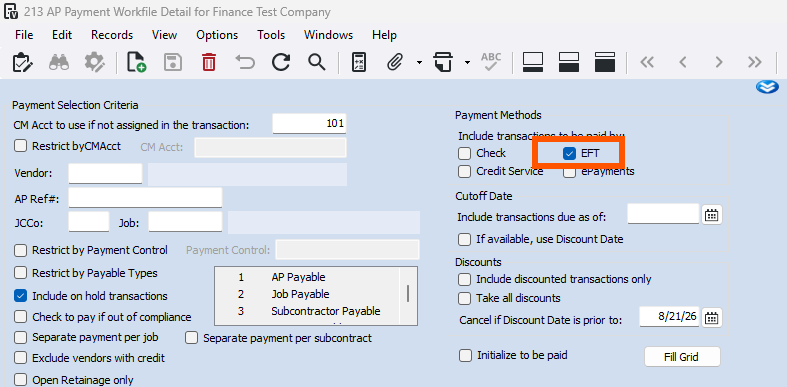Click the magnifying glass search icon
This screenshot has height=387, width=787.
(317, 62)
